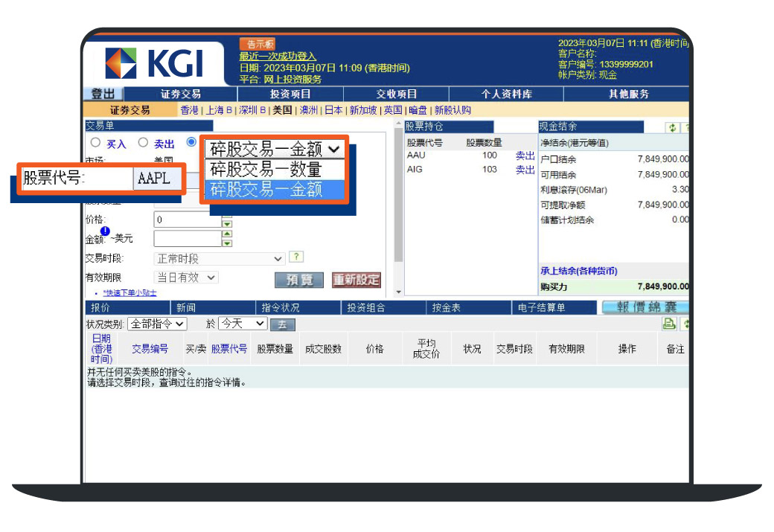This screenshot has height=532, width=774.
Task: Click the green refresh icon in cash balance header
Action: 672,127
